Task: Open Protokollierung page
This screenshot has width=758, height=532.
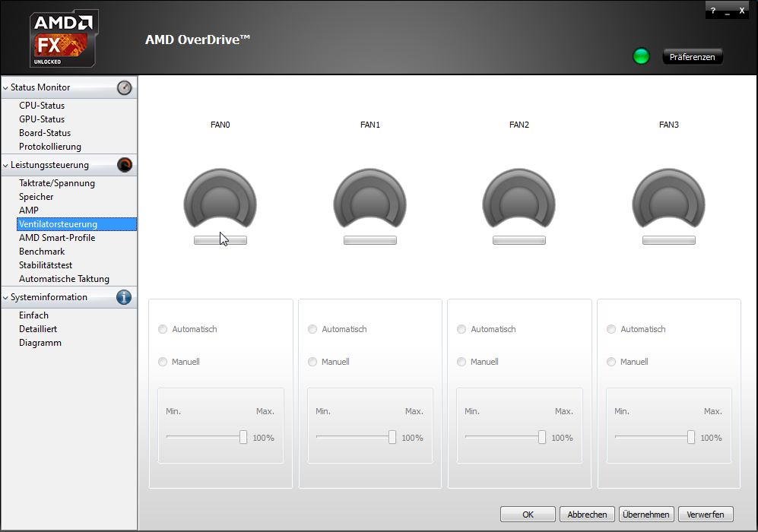Action: pyautogui.click(x=49, y=147)
